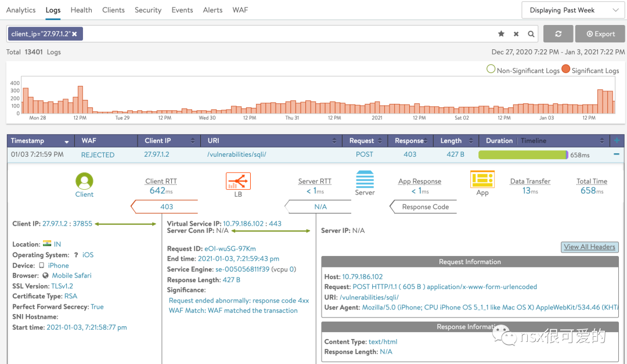Click the REJECTED WAF status link
Image resolution: width=627 pixels, height=364 pixels.
coord(98,155)
